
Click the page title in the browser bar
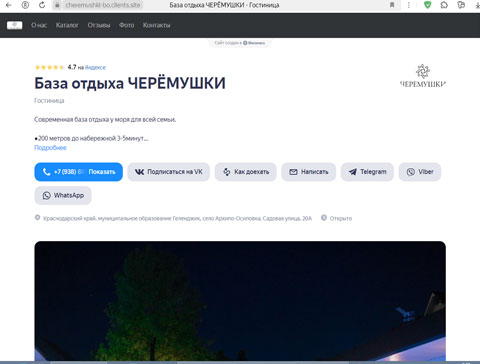(224, 5)
